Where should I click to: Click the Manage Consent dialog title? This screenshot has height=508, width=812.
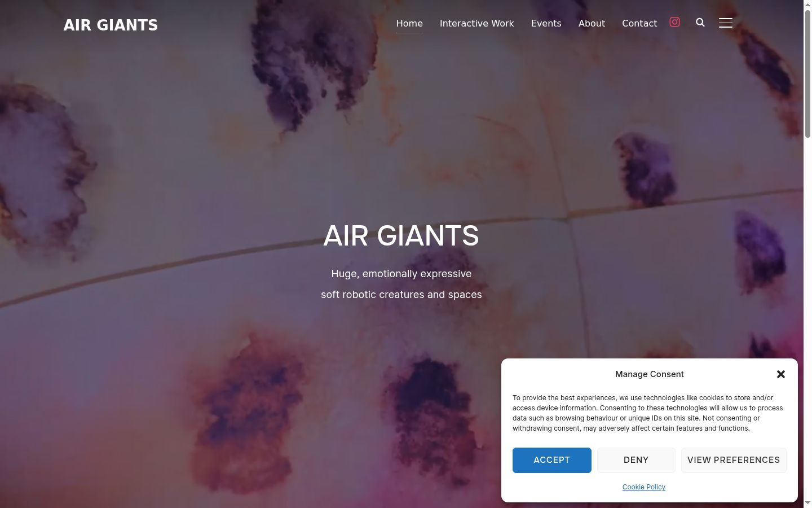(x=650, y=374)
